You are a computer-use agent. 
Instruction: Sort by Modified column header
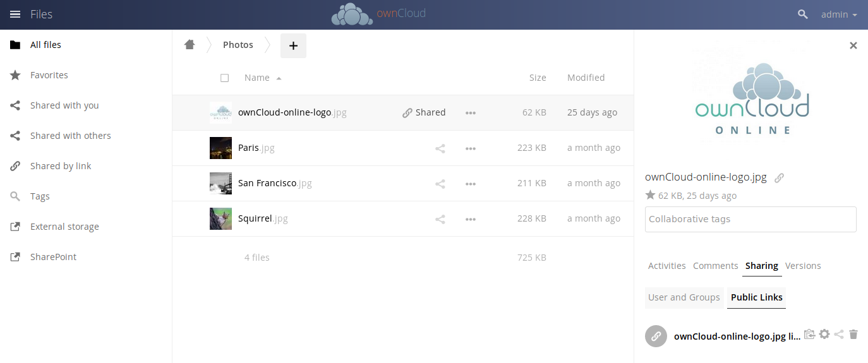[x=586, y=78]
